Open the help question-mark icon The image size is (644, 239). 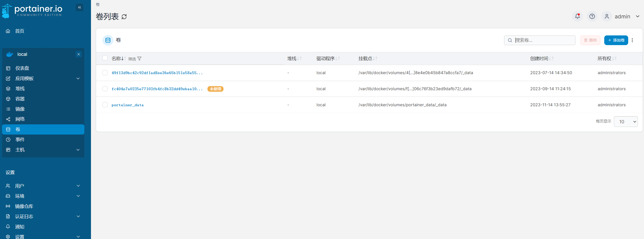point(592,16)
